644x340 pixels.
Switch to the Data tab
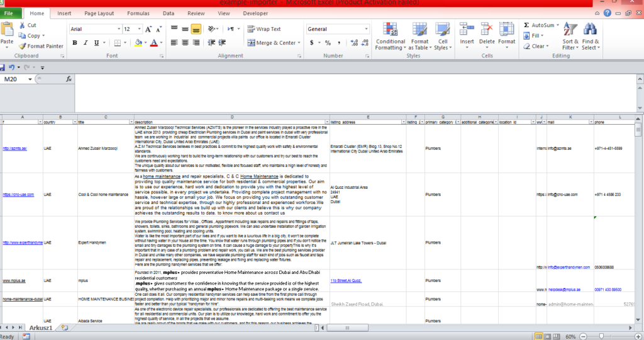(169, 13)
